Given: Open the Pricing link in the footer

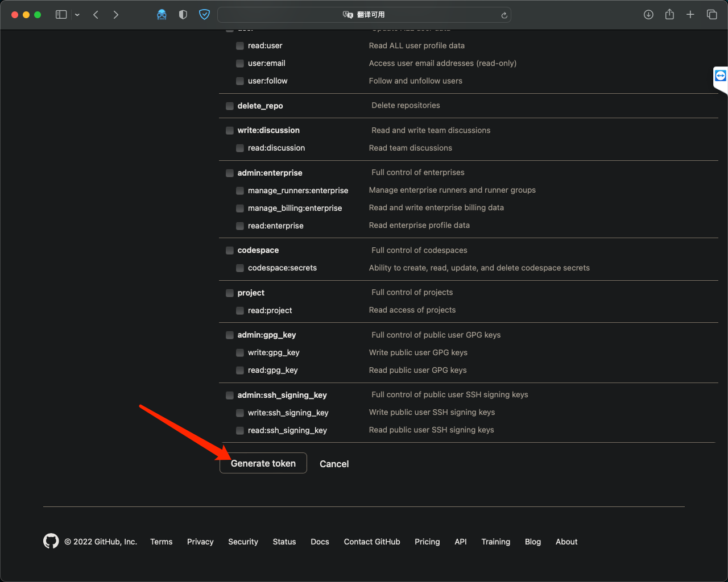Looking at the screenshot, I should (x=427, y=542).
